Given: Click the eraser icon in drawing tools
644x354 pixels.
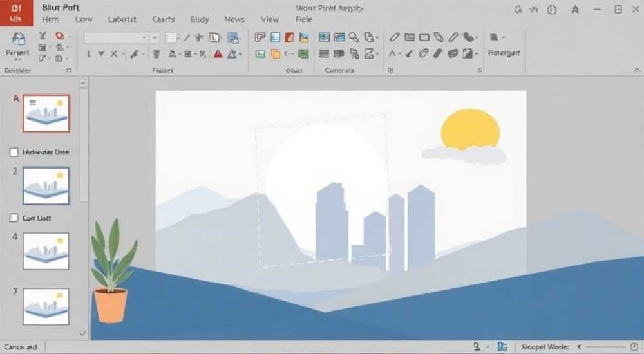Looking at the screenshot, I should [x=437, y=54].
